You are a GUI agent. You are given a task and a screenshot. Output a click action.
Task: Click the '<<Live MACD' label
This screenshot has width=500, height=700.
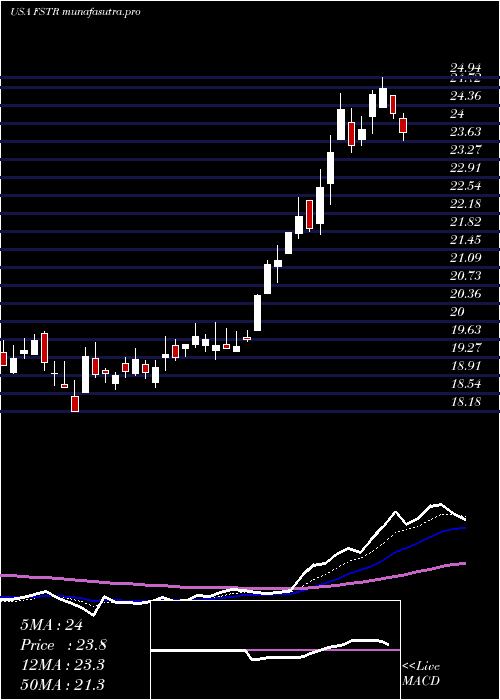point(421,673)
